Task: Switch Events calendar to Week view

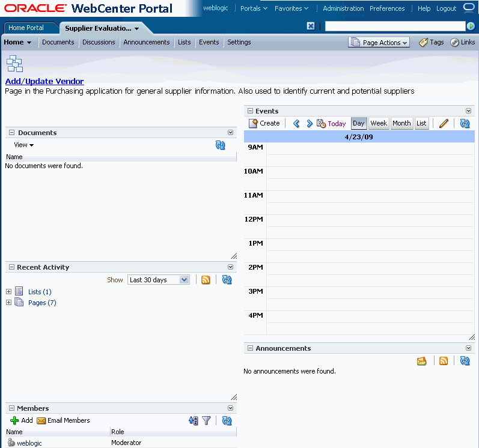Action: click(x=379, y=123)
